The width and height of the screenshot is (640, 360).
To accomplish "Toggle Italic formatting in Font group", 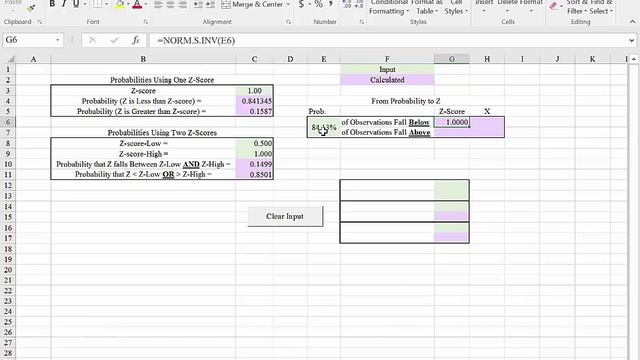I will (x=64, y=4).
